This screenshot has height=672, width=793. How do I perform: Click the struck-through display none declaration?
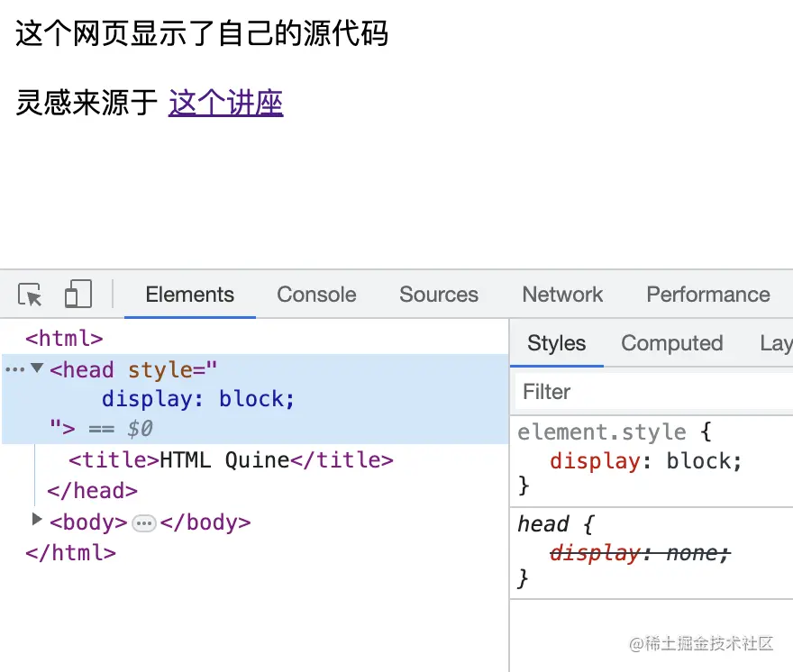(640, 553)
